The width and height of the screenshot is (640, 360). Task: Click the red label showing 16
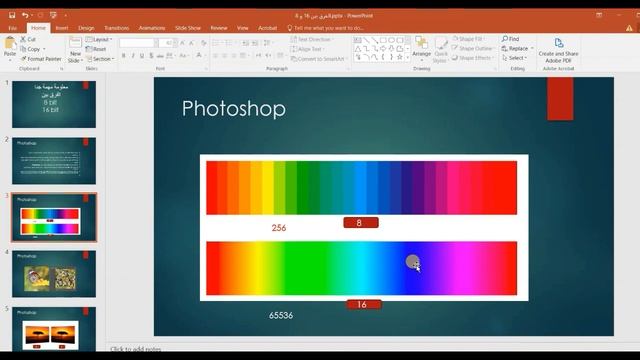click(x=364, y=304)
